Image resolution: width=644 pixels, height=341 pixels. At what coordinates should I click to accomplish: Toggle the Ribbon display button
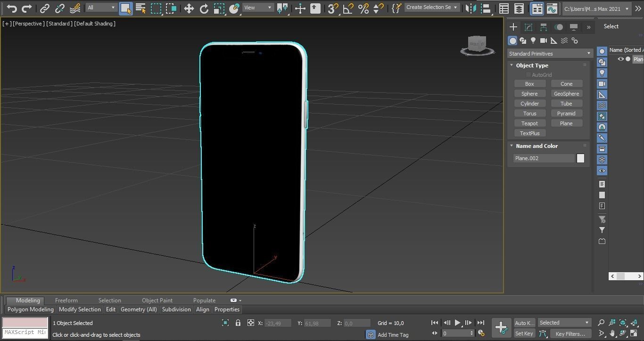click(x=537, y=8)
